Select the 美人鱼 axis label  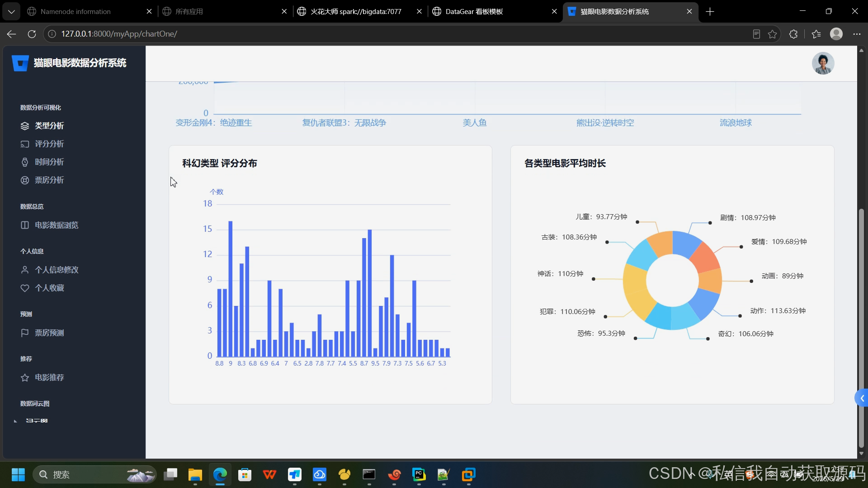pos(474,123)
